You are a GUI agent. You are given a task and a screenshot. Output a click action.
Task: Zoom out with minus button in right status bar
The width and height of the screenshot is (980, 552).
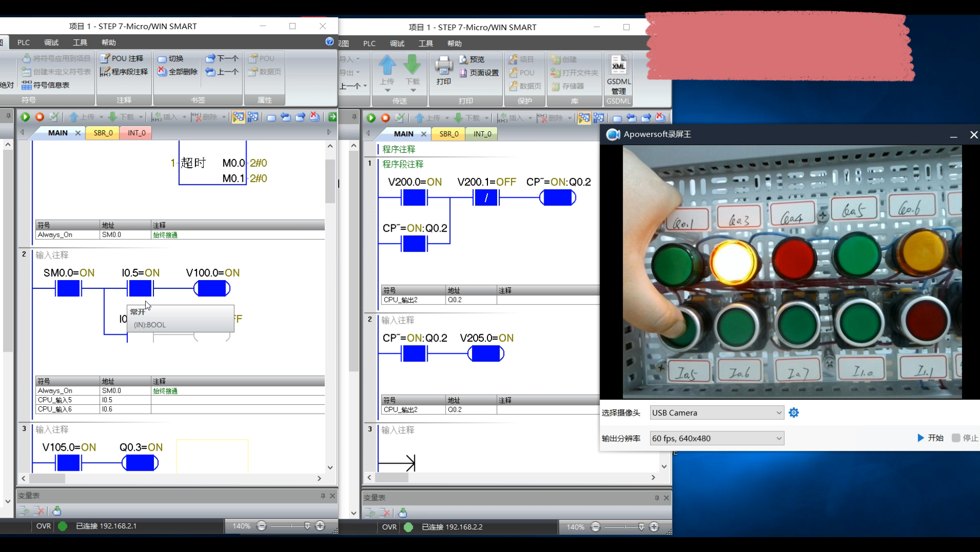coord(595,527)
